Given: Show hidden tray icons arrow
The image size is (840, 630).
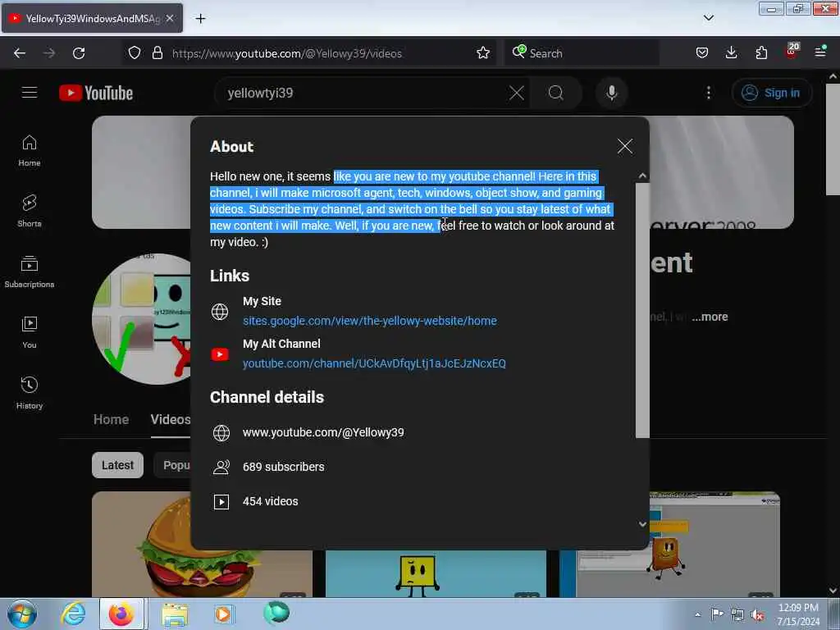Looking at the screenshot, I should point(697,614).
